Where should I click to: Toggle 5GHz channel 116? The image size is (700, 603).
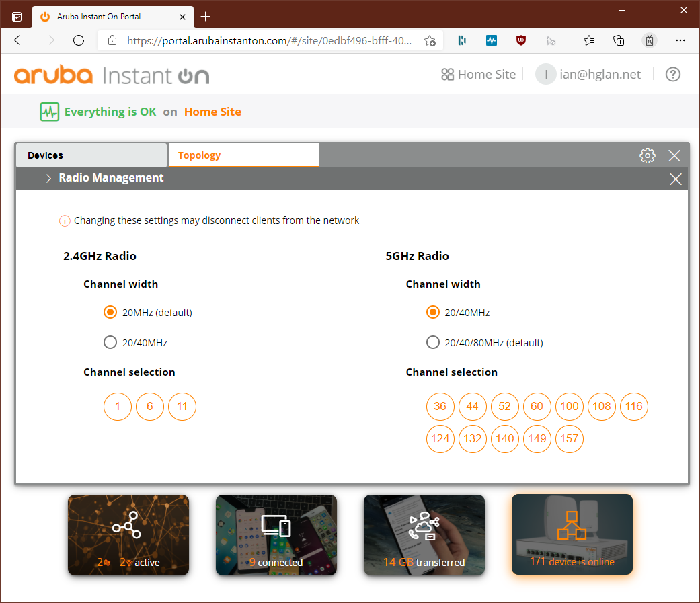634,406
